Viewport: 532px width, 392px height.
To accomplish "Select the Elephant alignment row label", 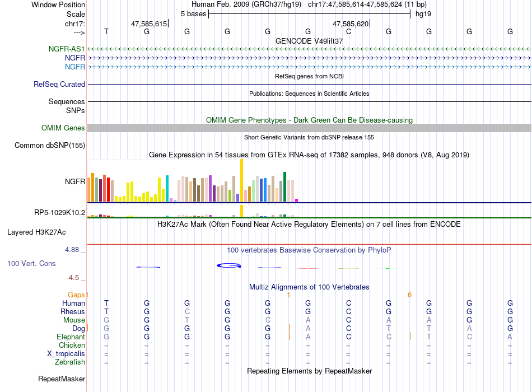I will (71, 337).
